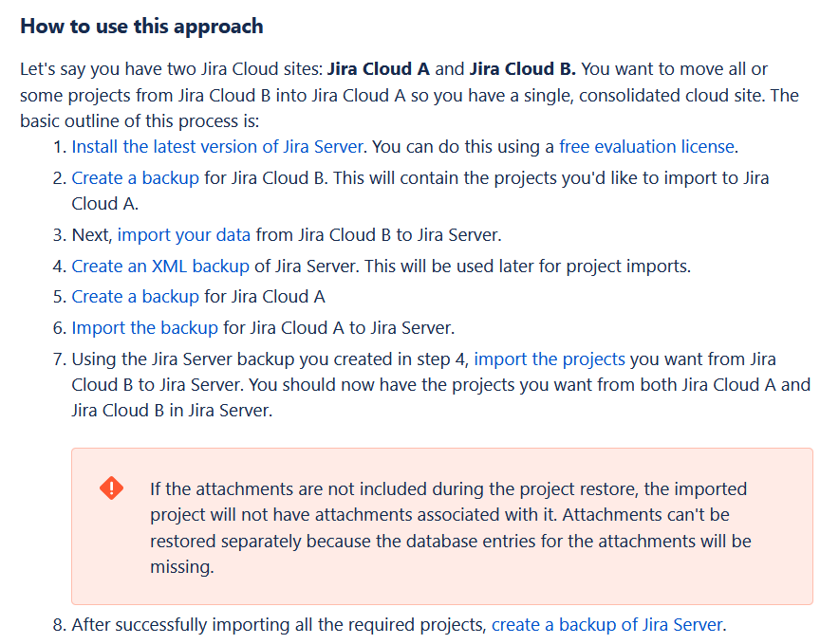The height and width of the screenshot is (644, 839).
Task: Click the "Import the backup" link
Action: [x=144, y=328]
